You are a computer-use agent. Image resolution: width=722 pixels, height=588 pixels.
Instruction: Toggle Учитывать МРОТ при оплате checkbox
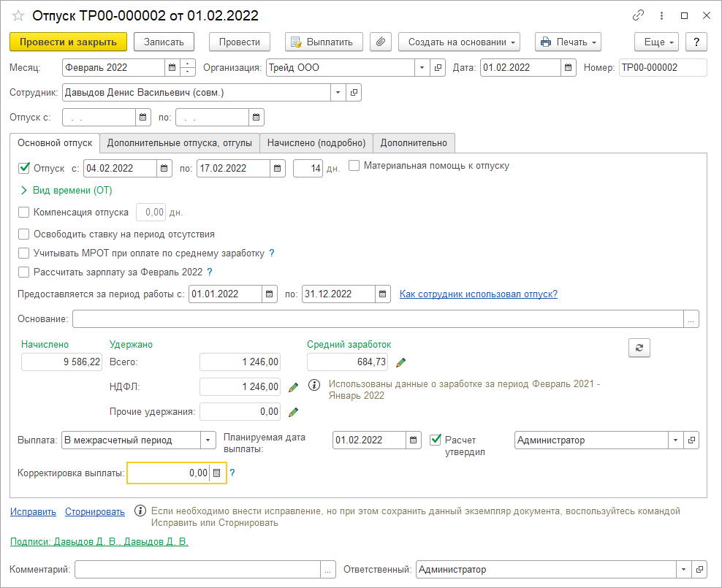pos(23,253)
